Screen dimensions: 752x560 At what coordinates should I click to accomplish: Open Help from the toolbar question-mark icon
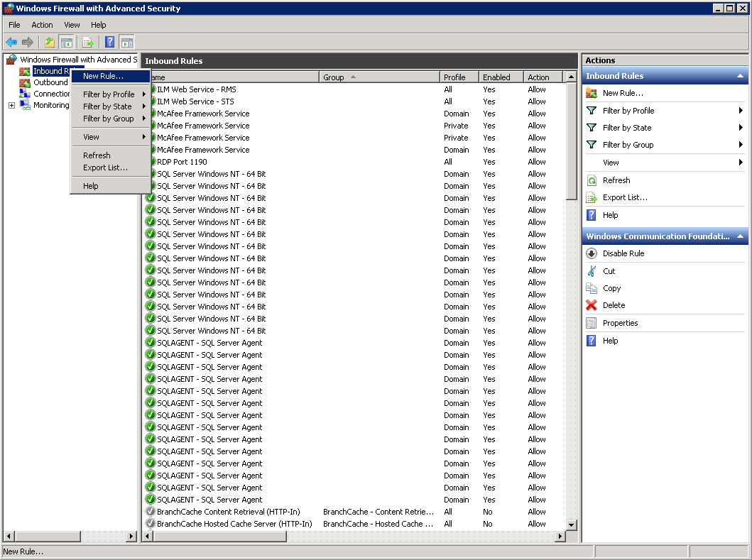click(x=110, y=42)
